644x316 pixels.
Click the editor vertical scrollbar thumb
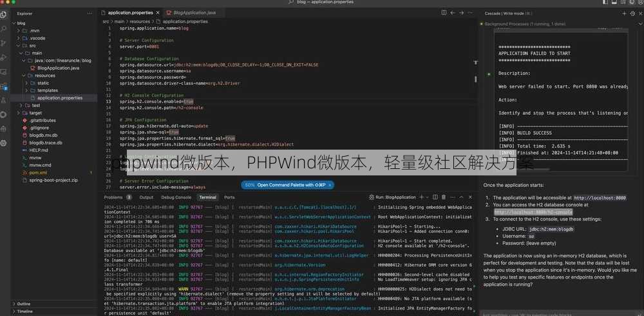[x=476, y=78]
